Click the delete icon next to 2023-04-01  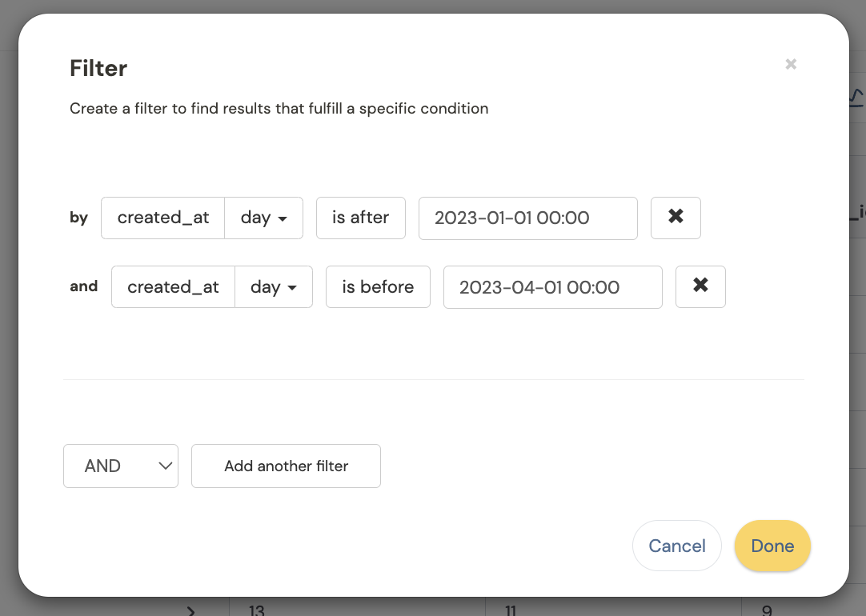[700, 286]
